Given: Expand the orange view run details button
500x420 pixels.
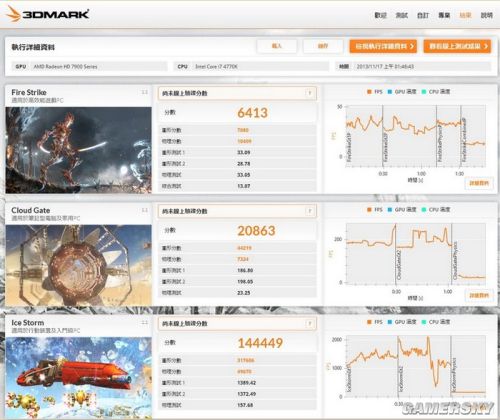Looking at the screenshot, I should tap(383, 46).
